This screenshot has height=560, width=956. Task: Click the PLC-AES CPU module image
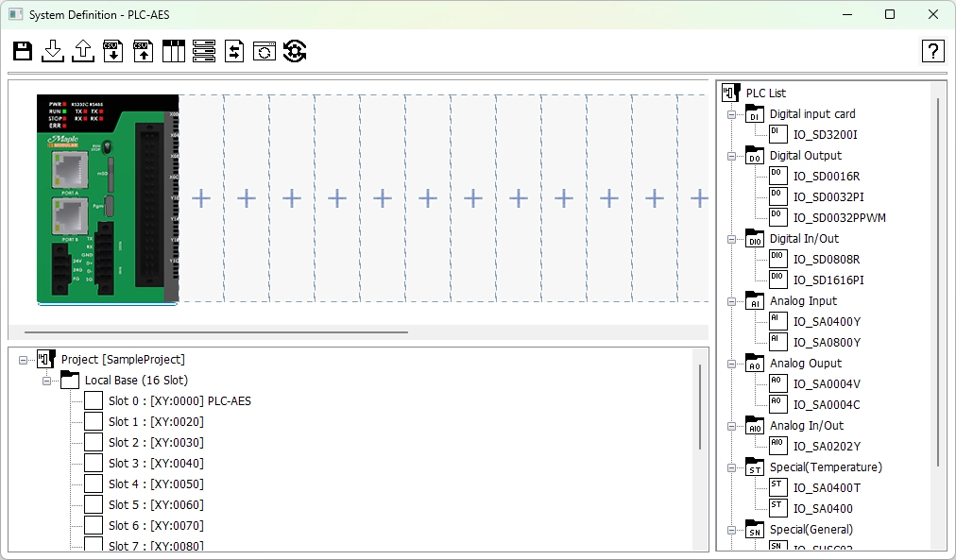pyautogui.click(x=108, y=198)
